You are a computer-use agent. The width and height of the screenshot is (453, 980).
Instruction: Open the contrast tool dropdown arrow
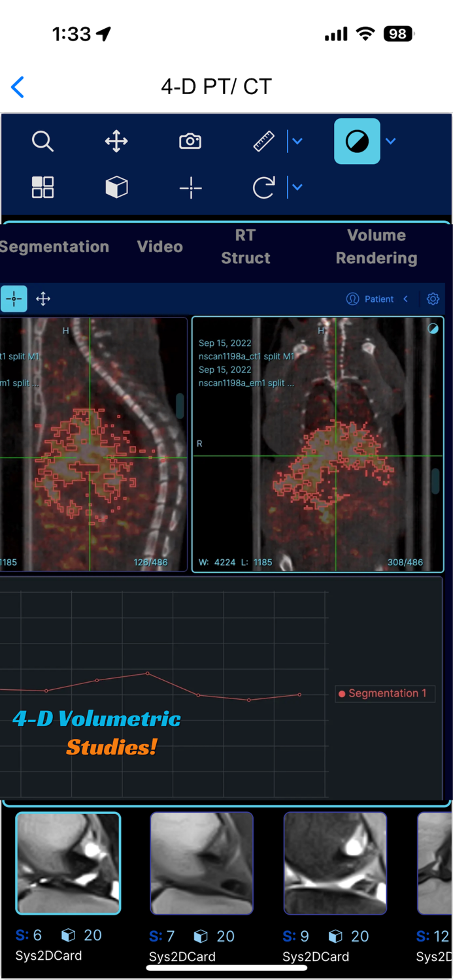point(390,141)
